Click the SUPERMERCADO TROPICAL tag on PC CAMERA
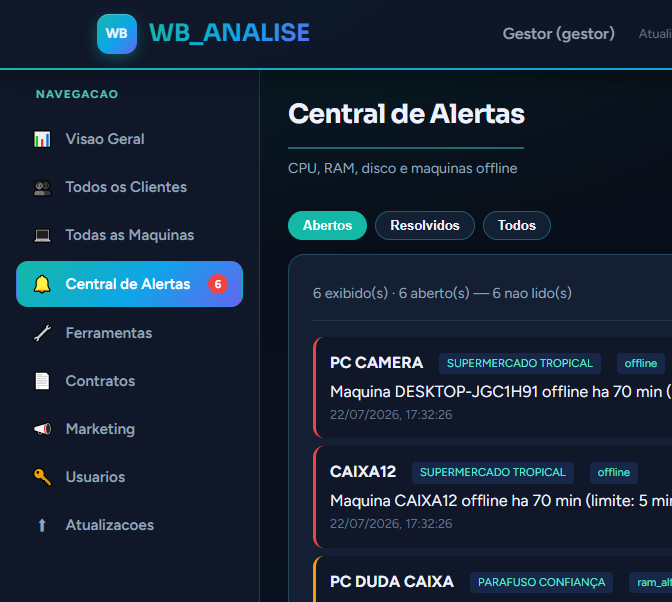Viewport: 672px width, 602px height. click(x=520, y=363)
